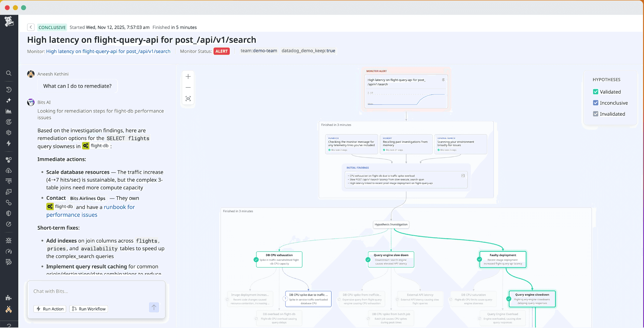Uncheck the Validated hypotheses checkbox
644x328 pixels.
[595, 92]
